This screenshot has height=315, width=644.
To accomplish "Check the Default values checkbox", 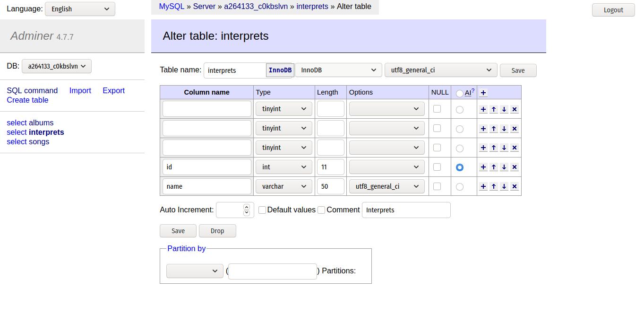I will click(x=262, y=210).
